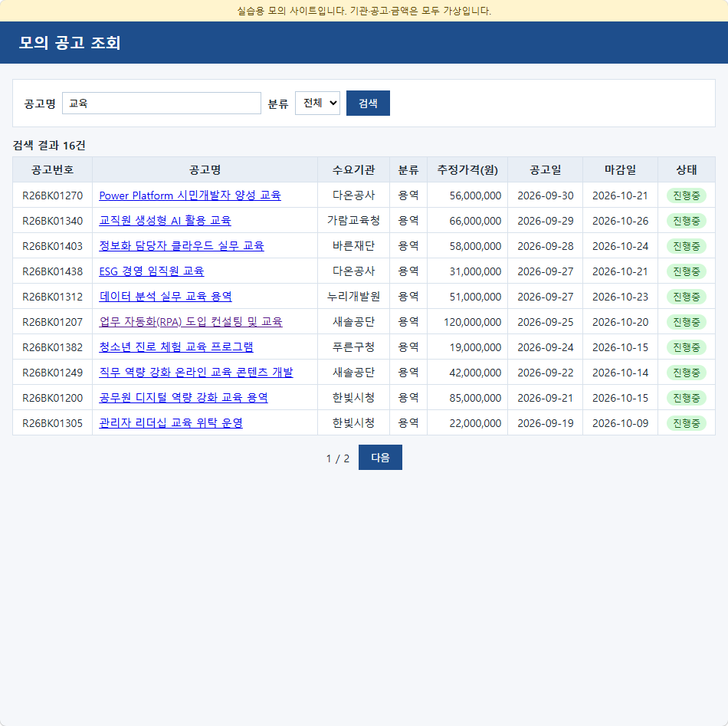Click the 상태 column header
Viewport: 728px width, 726px height.
tap(686, 170)
